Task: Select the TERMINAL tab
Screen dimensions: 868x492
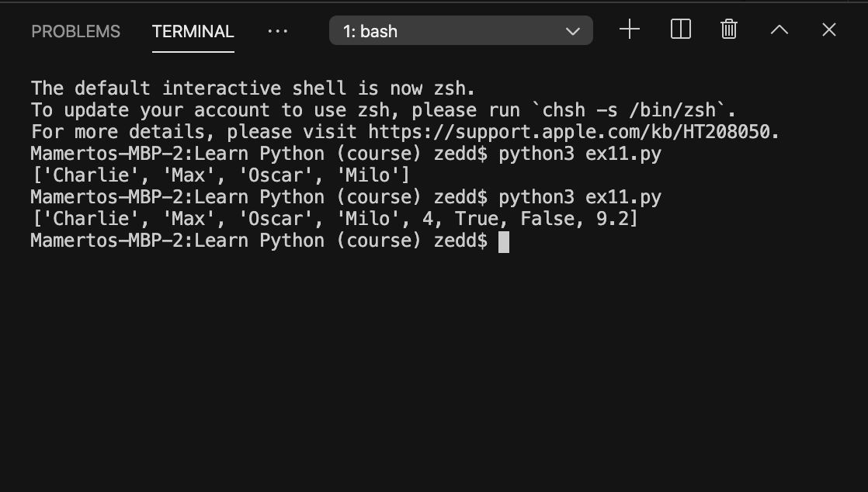Action: (193, 33)
